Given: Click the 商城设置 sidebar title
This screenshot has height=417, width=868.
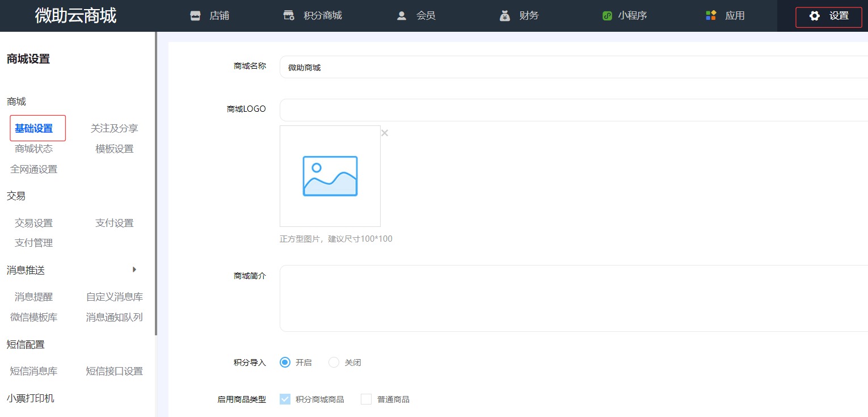Looking at the screenshot, I should point(28,59).
